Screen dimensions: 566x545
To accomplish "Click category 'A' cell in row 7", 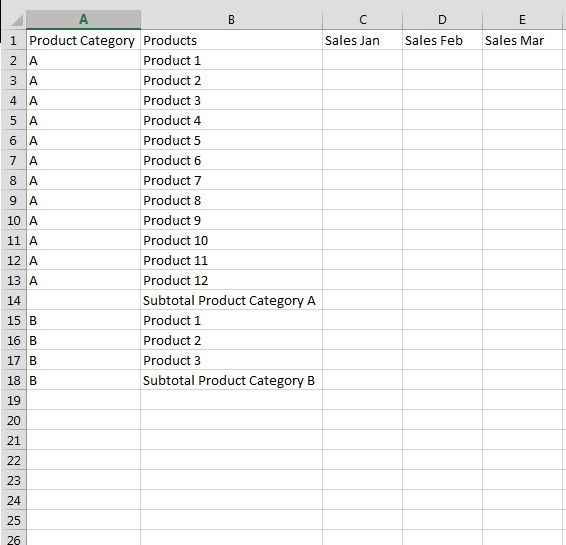I will (x=83, y=160).
